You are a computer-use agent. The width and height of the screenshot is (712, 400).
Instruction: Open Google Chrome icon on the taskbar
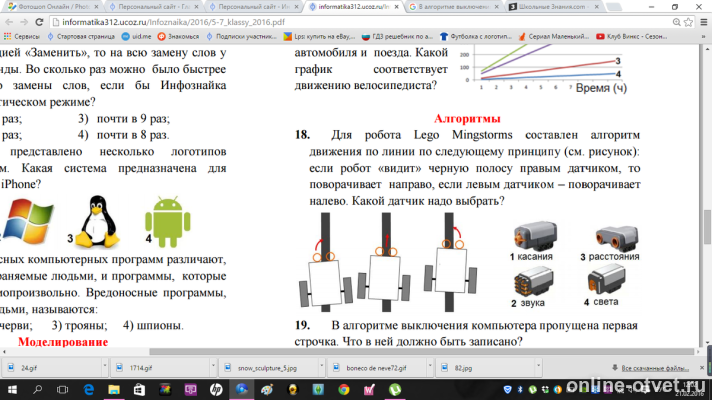(344, 390)
